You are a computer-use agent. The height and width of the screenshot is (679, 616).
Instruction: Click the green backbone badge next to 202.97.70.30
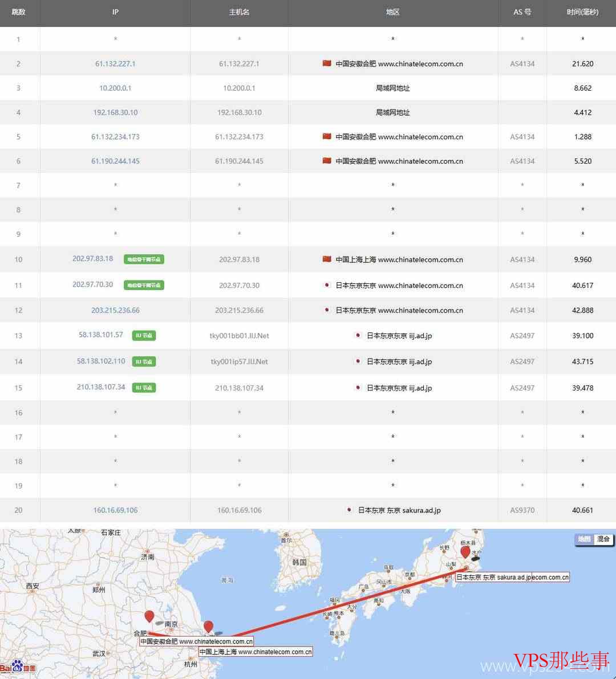point(144,285)
